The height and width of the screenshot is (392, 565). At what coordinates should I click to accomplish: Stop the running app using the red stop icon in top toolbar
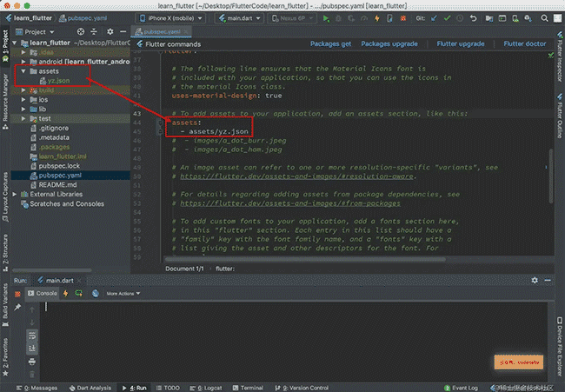click(403, 18)
